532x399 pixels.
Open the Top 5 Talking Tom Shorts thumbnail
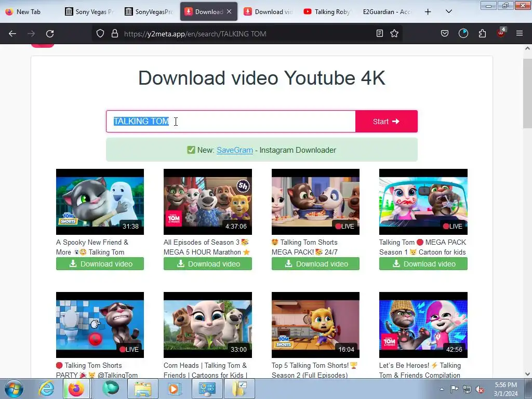[x=315, y=325]
